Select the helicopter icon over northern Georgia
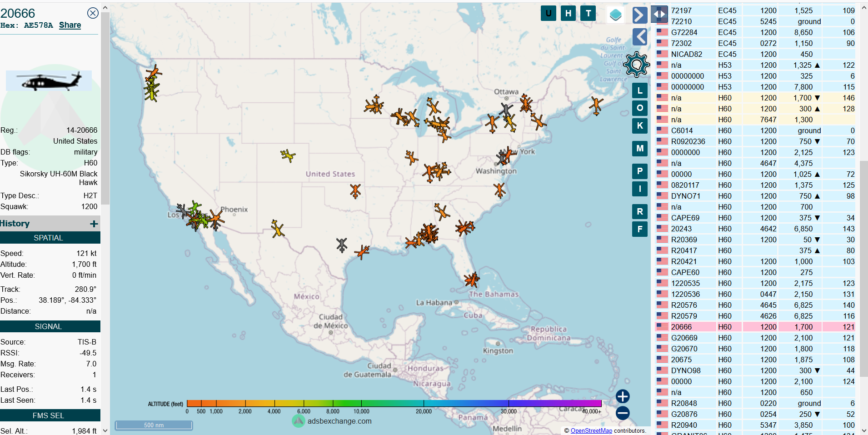 pyautogui.click(x=441, y=211)
